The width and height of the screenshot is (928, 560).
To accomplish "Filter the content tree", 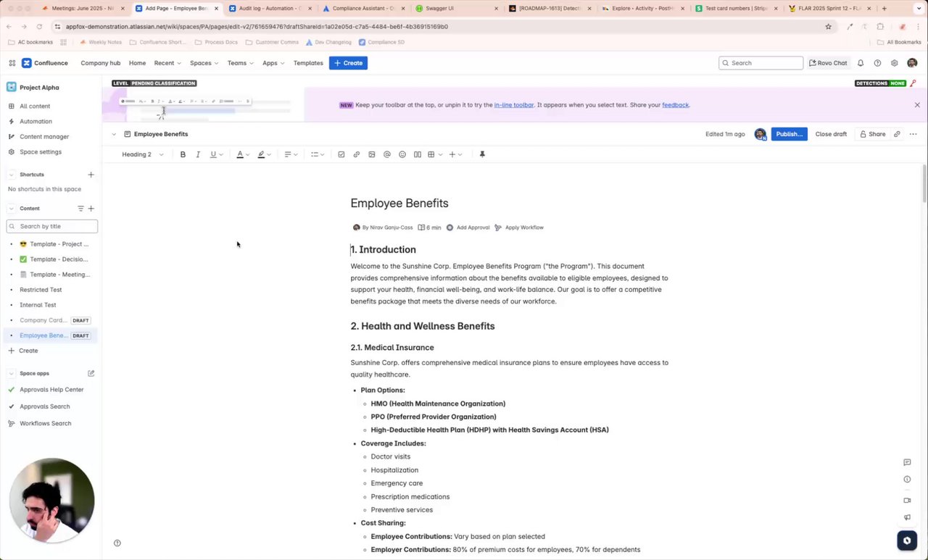I will tap(80, 209).
